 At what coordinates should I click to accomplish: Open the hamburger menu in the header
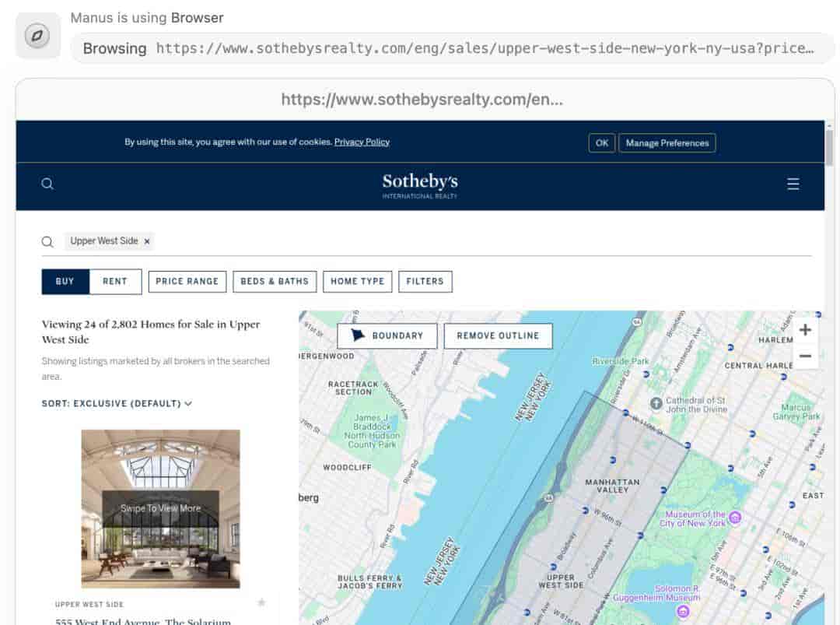pos(793,184)
